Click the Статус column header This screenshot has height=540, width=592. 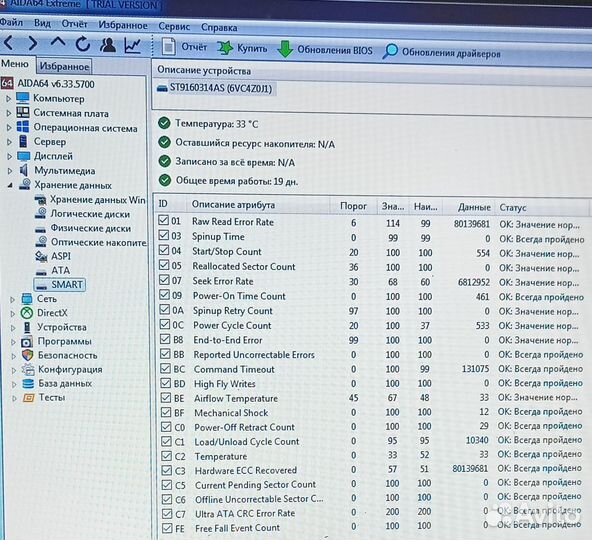pos(512,208)
